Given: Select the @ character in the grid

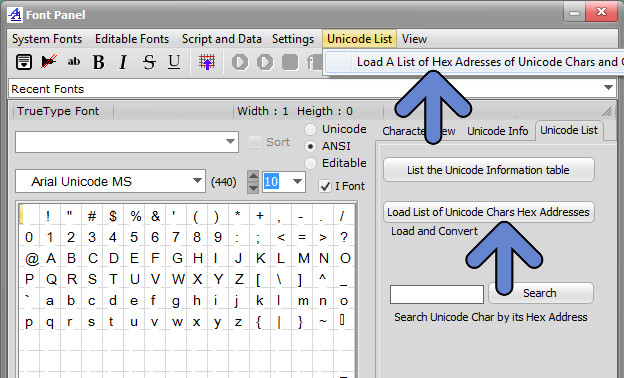Looking at the screenshot, I should point(31,259).
